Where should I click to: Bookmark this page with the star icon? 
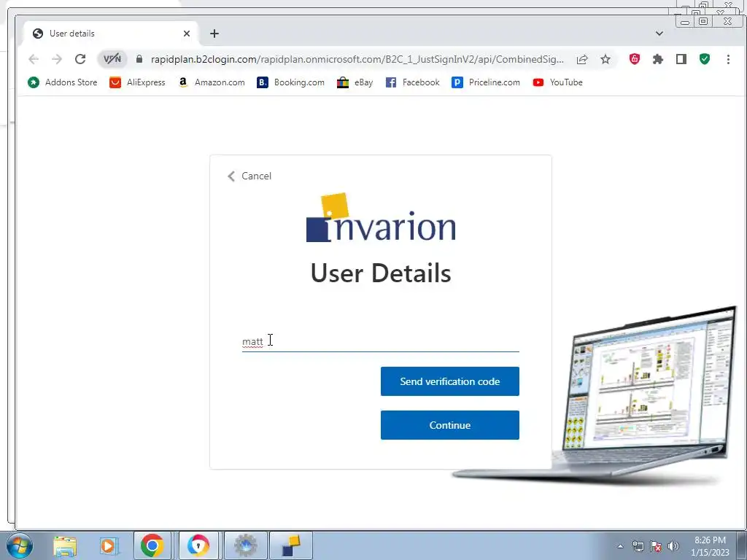pyautogui.click(x=605, y=59)
